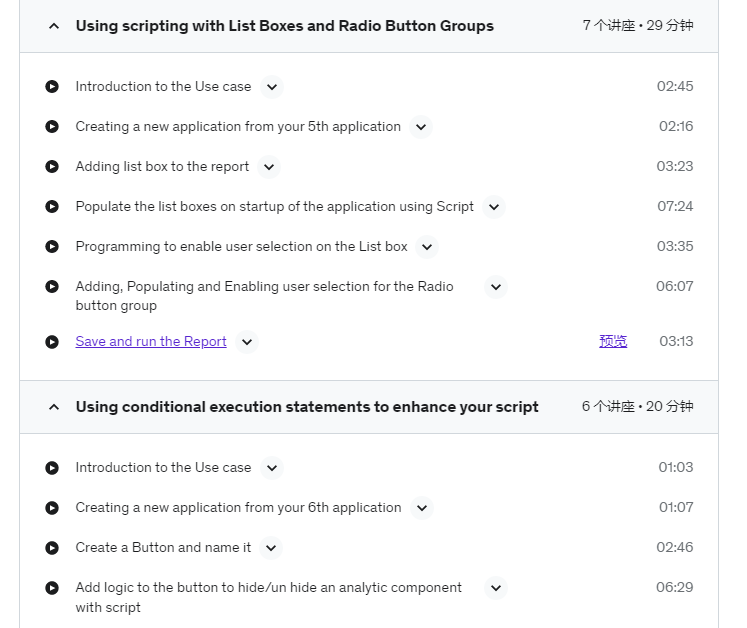
Task: Click play icon beside 'Save and run the Report'
Action: tap(52, 342)
